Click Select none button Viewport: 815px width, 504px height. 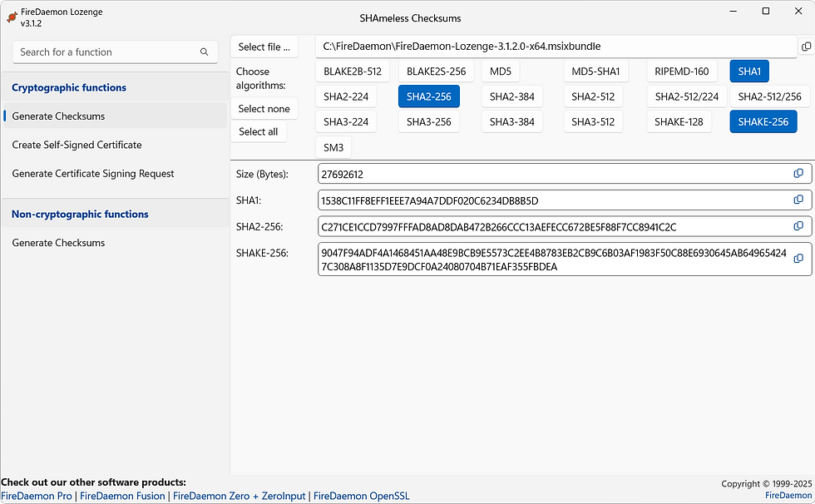(264, 109)
